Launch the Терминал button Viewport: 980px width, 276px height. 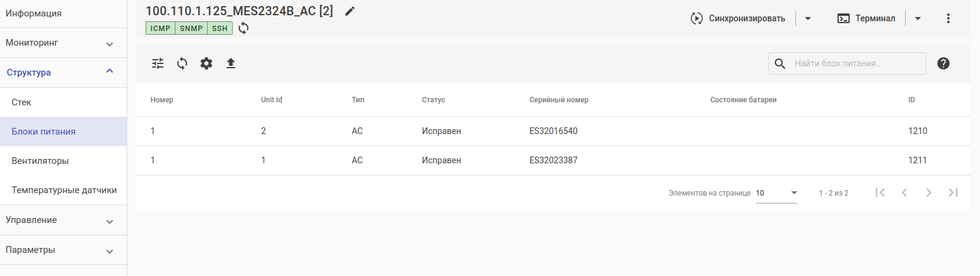pos(867,18)
